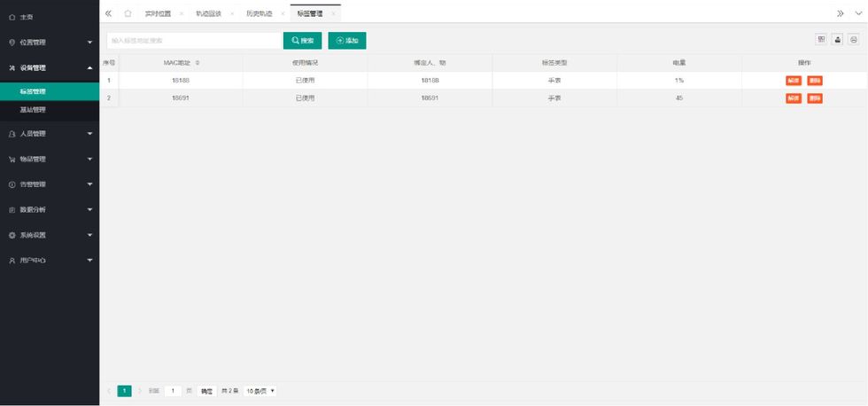The image size is (868, 406).
Task: Close the 历史轨迹 tab
Action: tap(283, 14)
